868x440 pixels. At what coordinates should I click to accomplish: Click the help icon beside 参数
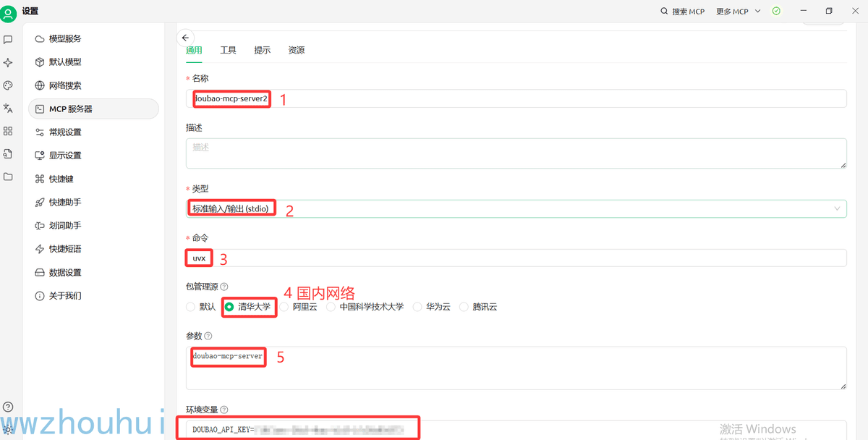[x=208, y=336]
